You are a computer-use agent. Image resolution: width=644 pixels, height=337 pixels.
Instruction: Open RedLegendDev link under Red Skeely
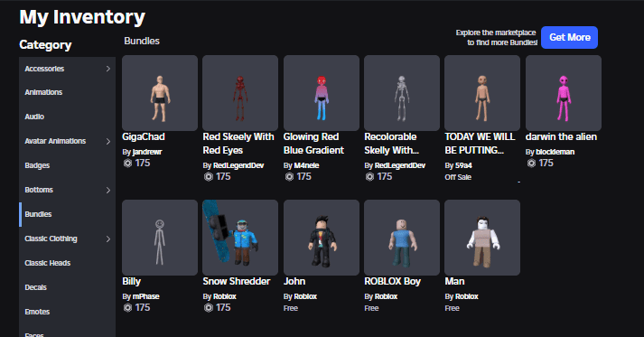click(x=238, y=165)
